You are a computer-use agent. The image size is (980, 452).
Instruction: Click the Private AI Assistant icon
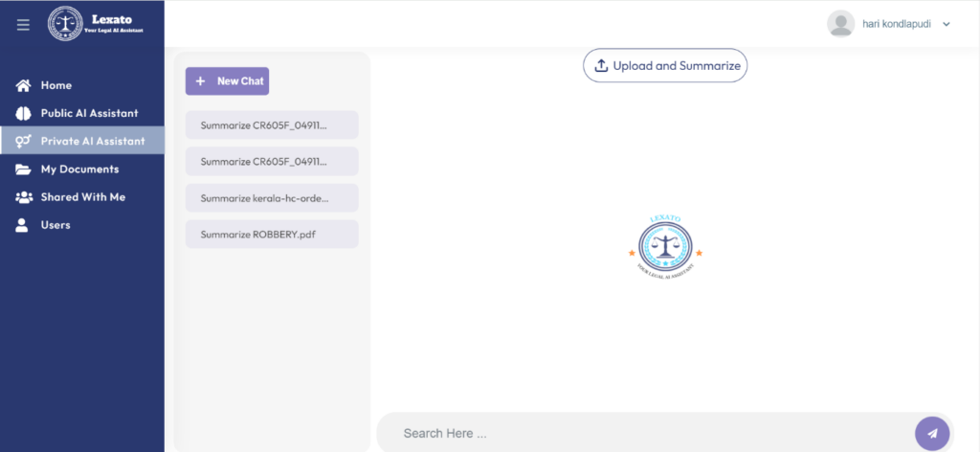click(x=24, y=141)
